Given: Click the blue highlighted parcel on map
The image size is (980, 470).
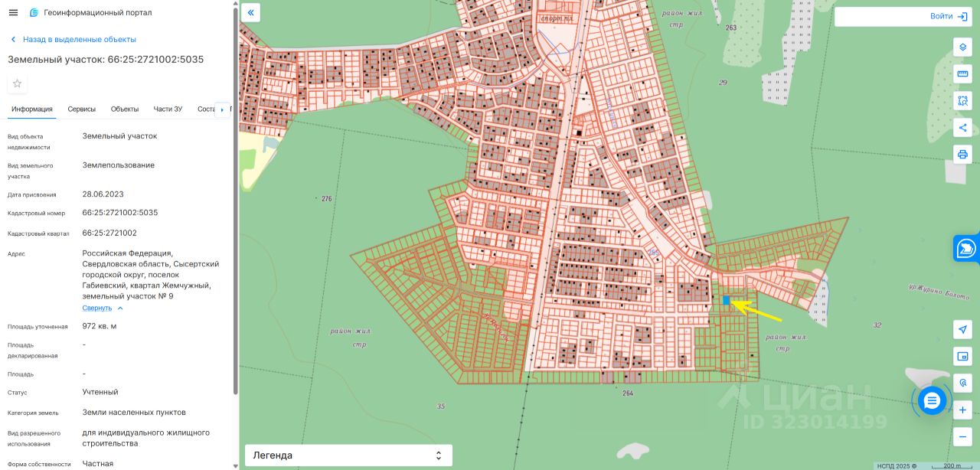Looking at the screenshot, I should coord(726,300).
